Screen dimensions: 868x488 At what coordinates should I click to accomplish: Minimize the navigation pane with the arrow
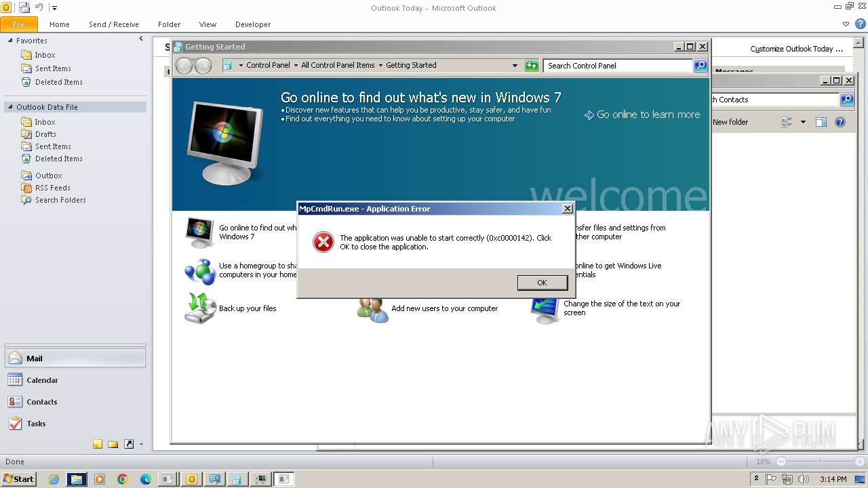(x=141, y=39)
